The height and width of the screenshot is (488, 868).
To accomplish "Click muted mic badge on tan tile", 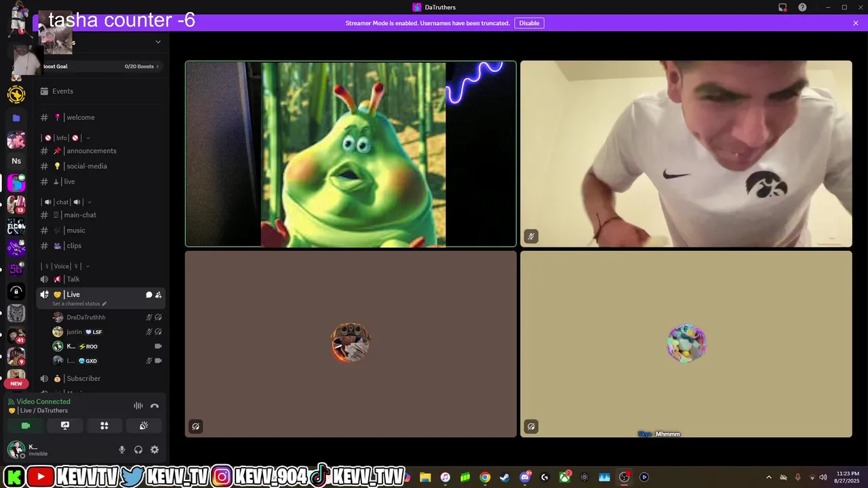I will point(531,426).
